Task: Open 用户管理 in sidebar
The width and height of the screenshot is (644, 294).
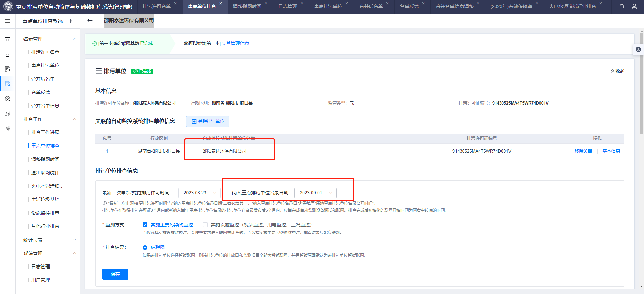Action: click(x=41, y=280)
